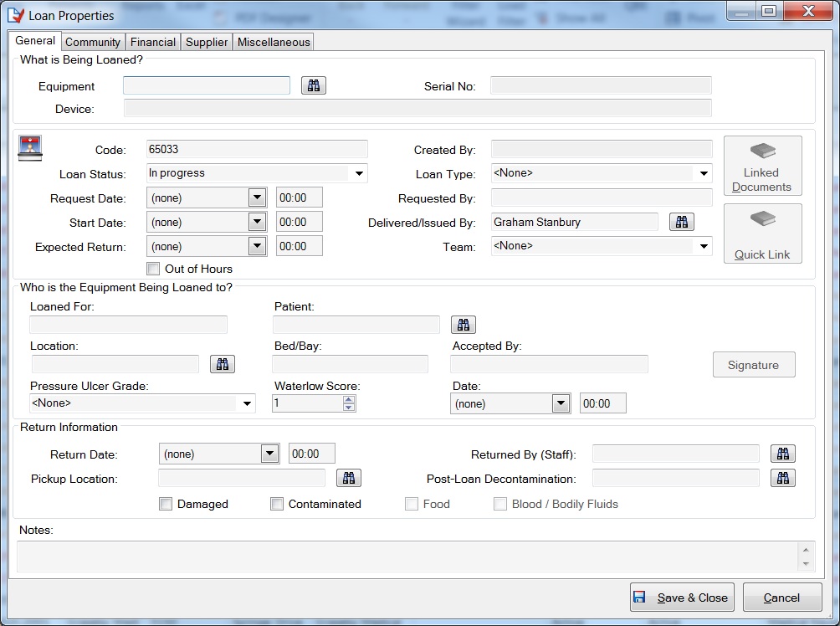Click the Accepted By field
The width and height of the screenshot is (840, 626).
click(549, 364)
